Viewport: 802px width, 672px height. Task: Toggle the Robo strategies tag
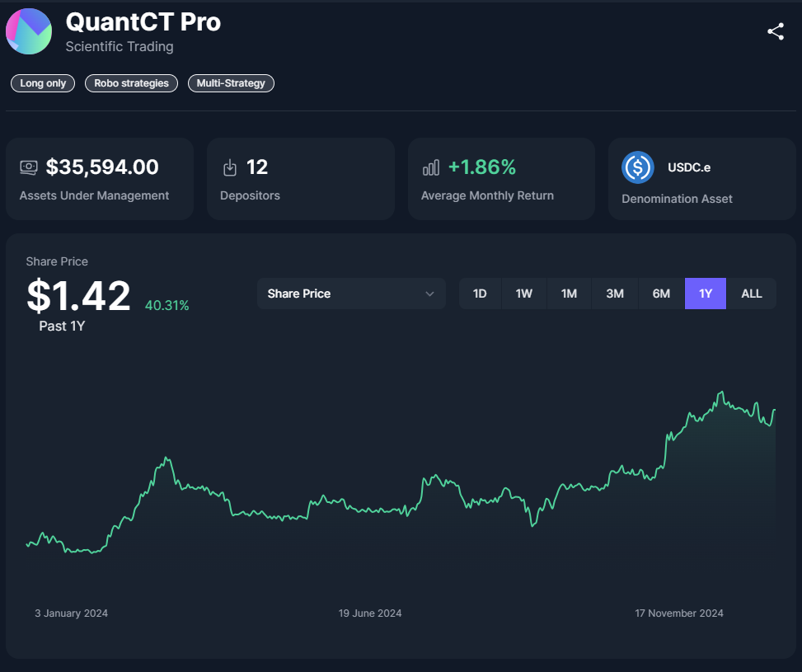click(x=131, y=82)
